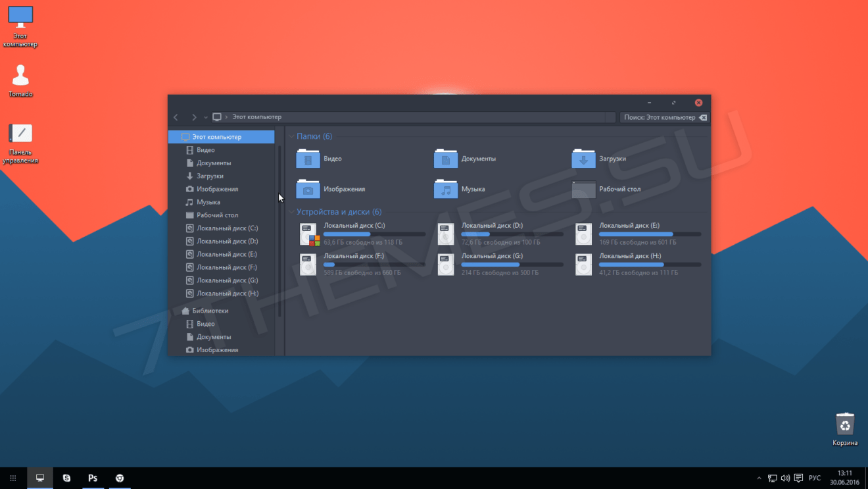Clear the search box with its arrow button

coord(702,117)
